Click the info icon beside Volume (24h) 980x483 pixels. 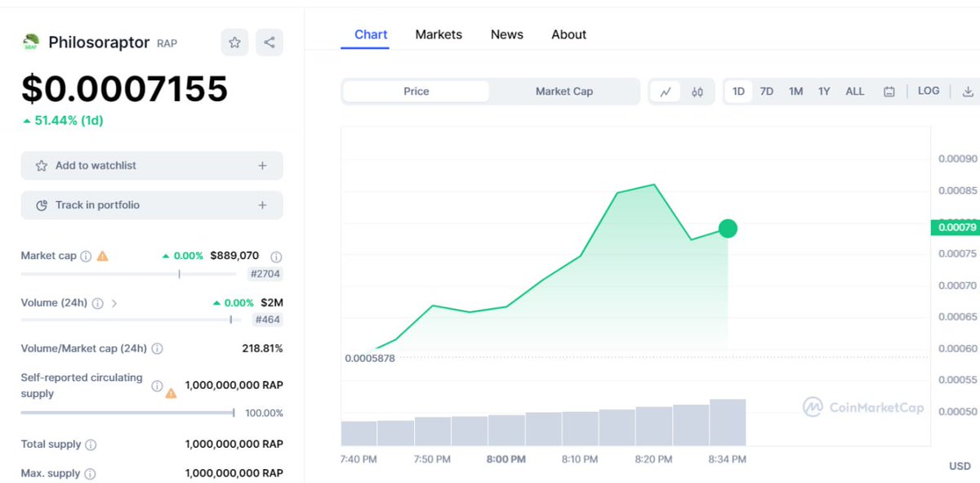(x=97, y=303)
